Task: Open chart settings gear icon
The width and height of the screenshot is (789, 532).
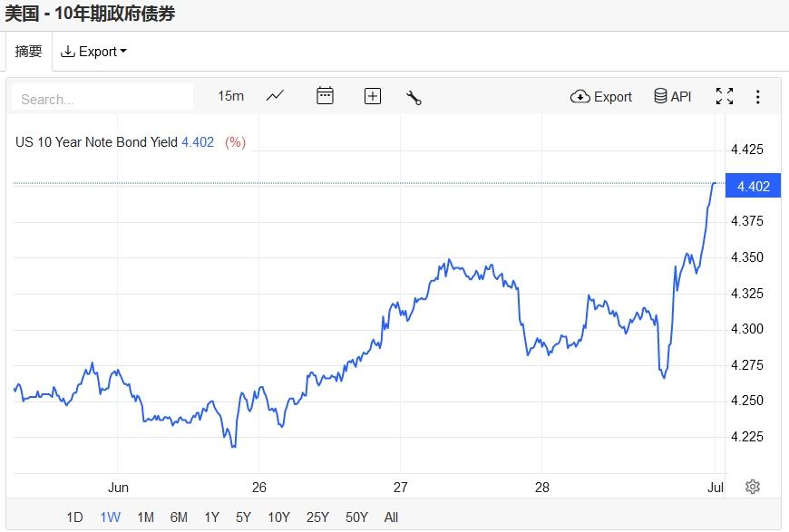Action: click(x=752, y=487)
